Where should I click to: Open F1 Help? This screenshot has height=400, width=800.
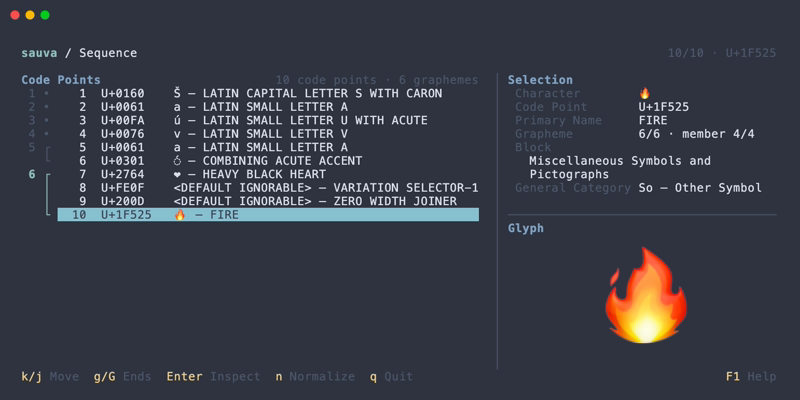[751, 377]
